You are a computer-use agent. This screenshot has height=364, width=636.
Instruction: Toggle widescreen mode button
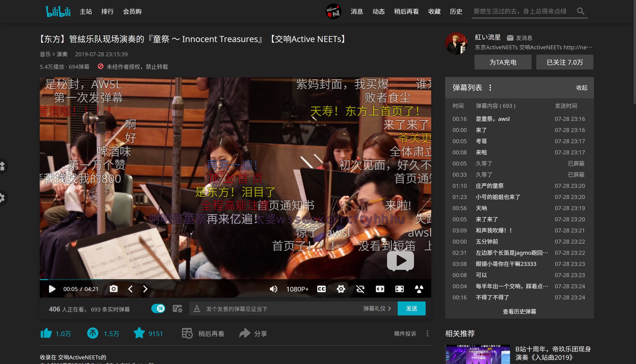point(380,289)
